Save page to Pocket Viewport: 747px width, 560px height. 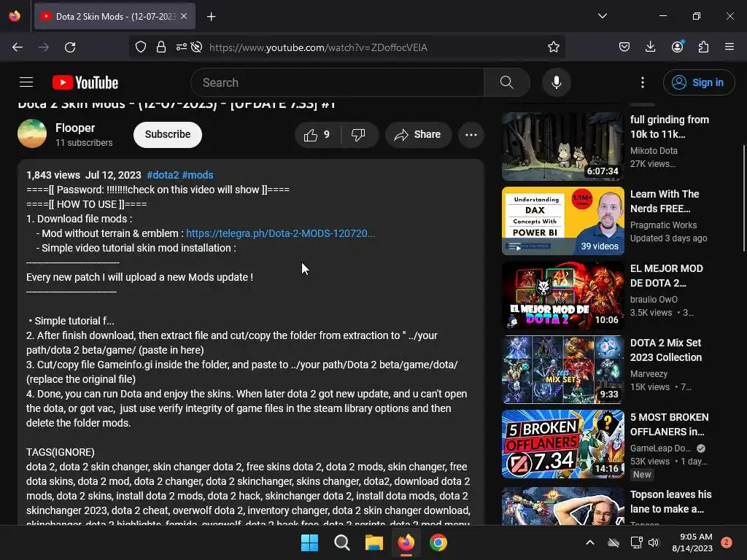coord(624,47)
